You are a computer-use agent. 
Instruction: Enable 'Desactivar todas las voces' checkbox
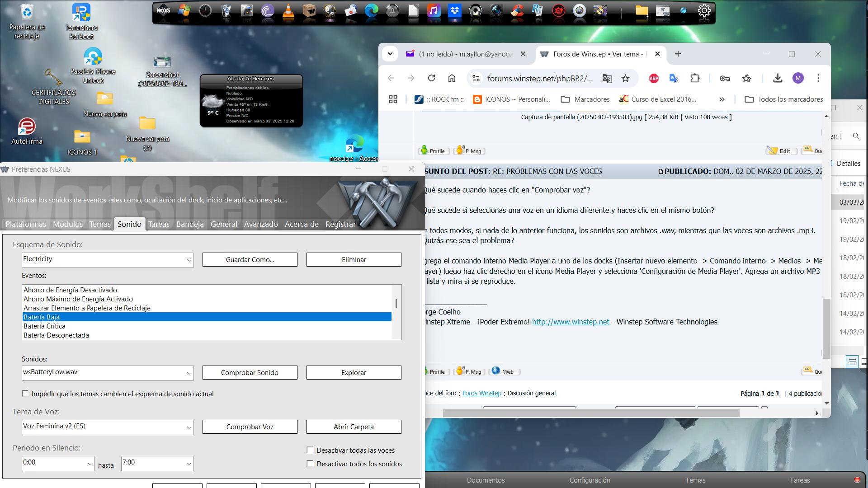click(x=310, y=450)
